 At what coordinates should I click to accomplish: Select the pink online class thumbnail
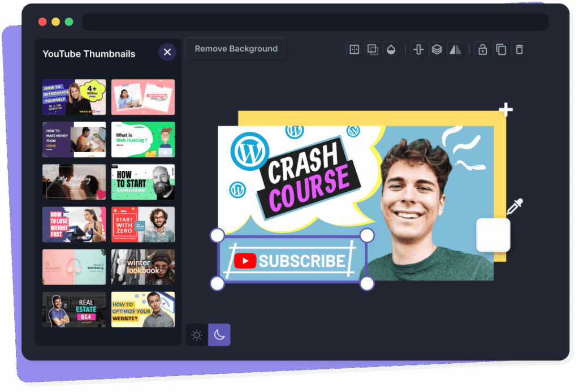pyautogui.click(x=143, y=97)
